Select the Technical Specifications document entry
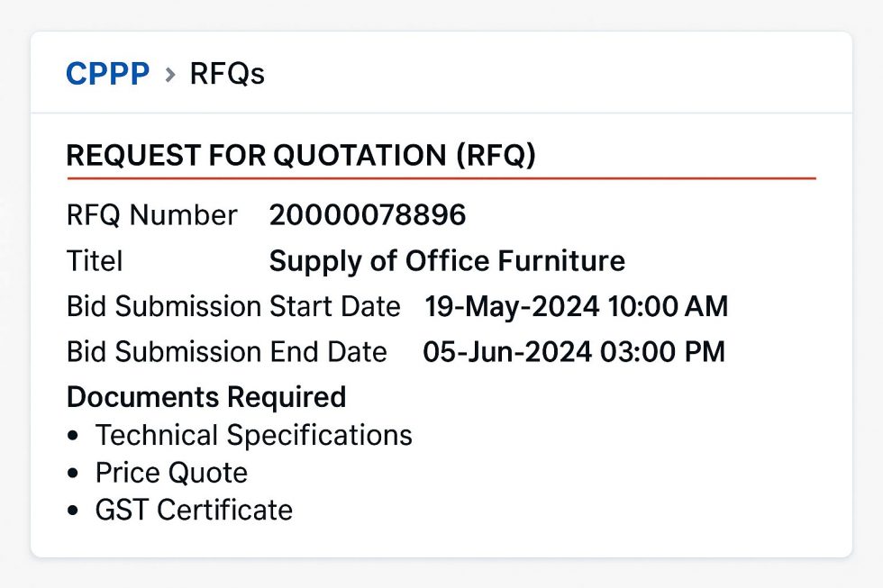883x588 pixels. click(254, 435)
